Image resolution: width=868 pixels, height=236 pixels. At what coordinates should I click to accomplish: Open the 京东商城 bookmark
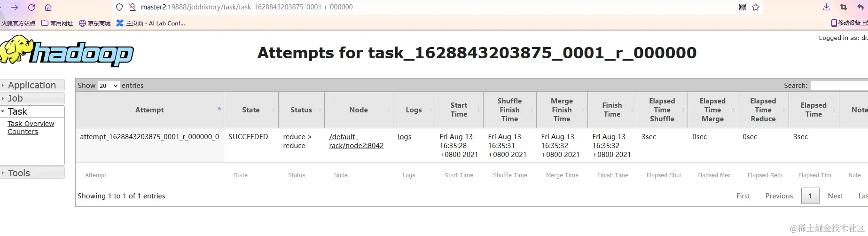(95, 23)
